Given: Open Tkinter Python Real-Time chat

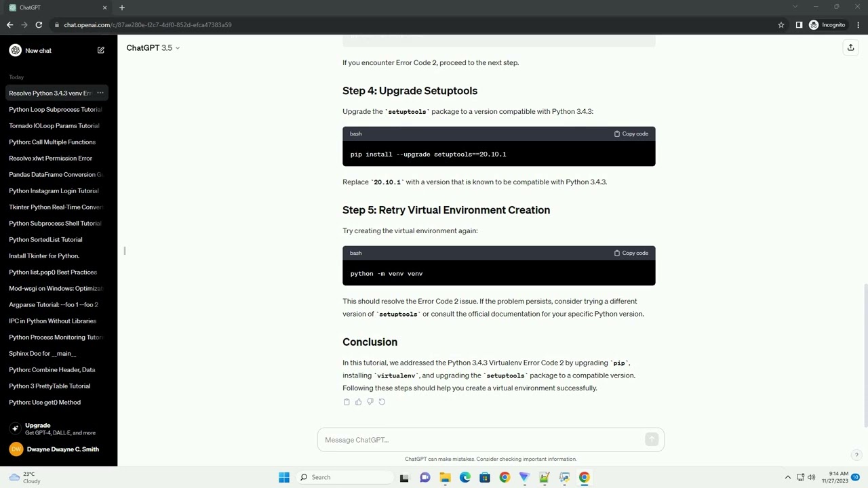Looking at the screenshot, I should (x=56, y=207).
